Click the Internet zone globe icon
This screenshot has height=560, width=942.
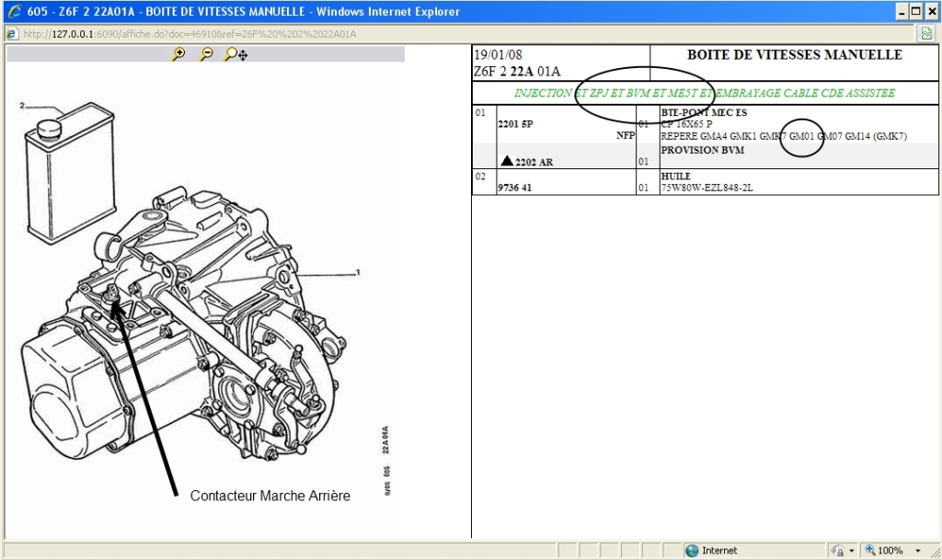[692, 550]
